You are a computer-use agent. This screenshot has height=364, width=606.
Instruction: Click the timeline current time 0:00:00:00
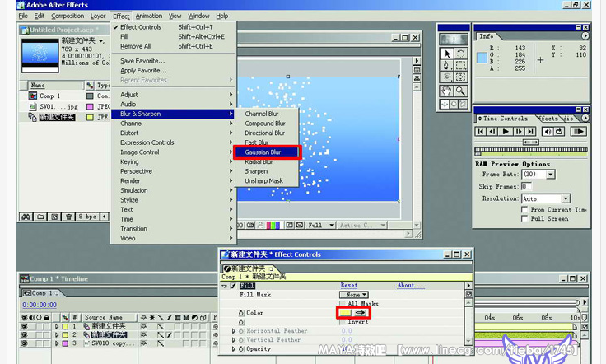point(40,305)
